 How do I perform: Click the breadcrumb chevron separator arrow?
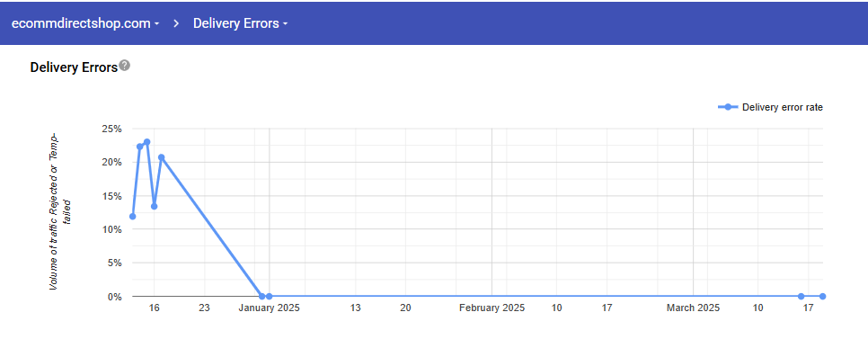[x=177, y=23]
